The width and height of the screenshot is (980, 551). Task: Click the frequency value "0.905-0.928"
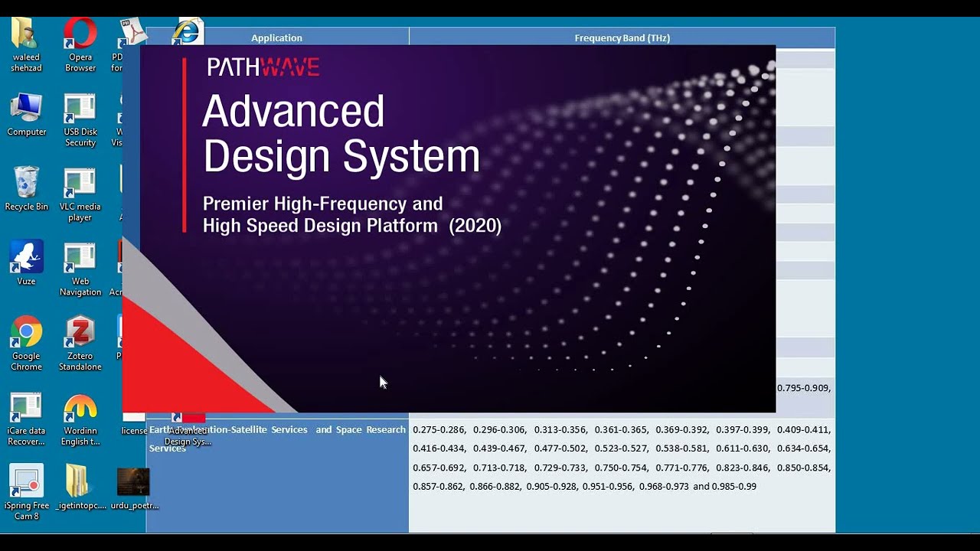pyautogui.click(x=553, y=487)
